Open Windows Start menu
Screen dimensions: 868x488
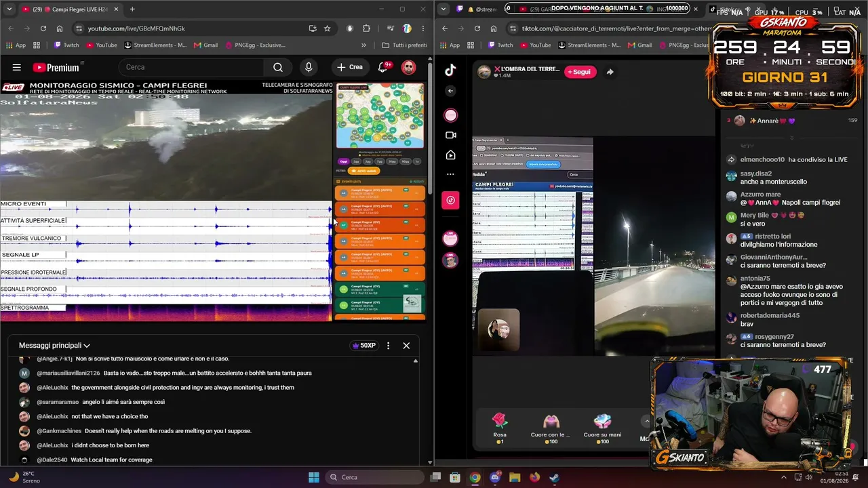tap(314, 477)
